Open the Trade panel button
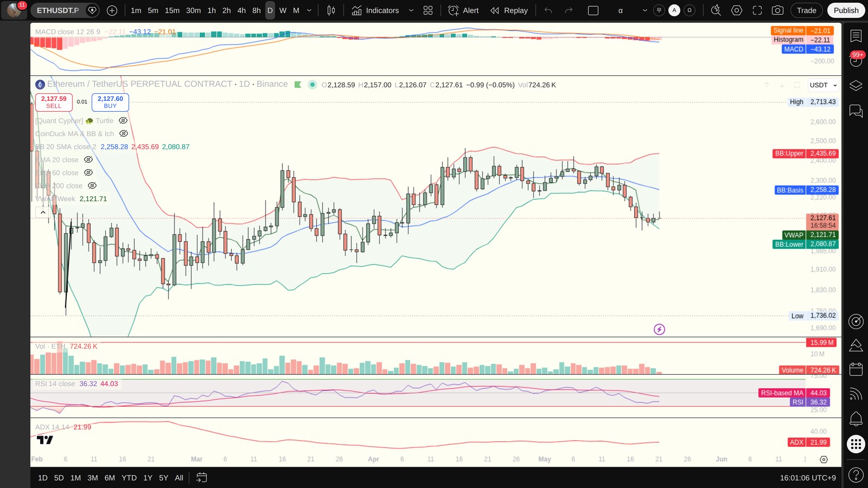Viewport: 868px width, 488px height. (806, 10)
